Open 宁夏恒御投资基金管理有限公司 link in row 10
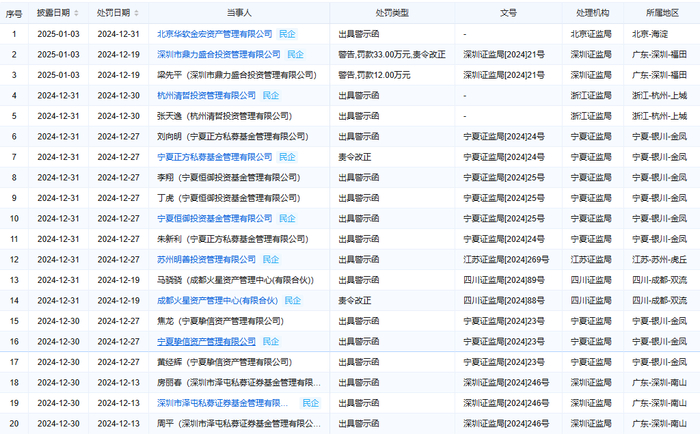700x434 pixels. coord(214,218)
